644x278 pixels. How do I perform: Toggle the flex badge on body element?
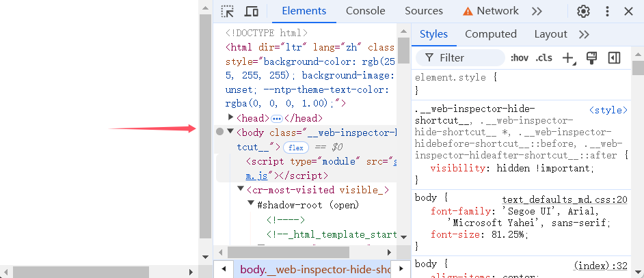(295, 147)
